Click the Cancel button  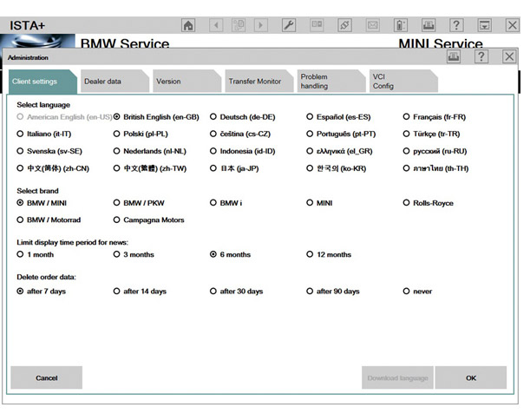[47, 378]
